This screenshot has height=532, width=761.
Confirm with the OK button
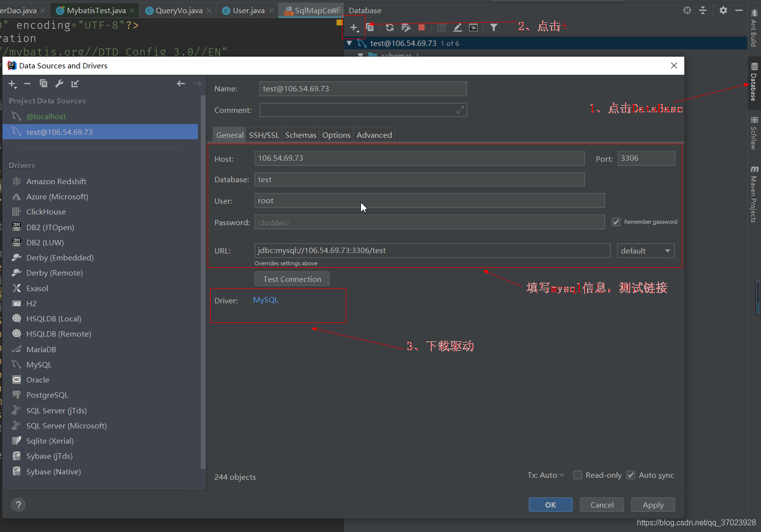(550, 505)
